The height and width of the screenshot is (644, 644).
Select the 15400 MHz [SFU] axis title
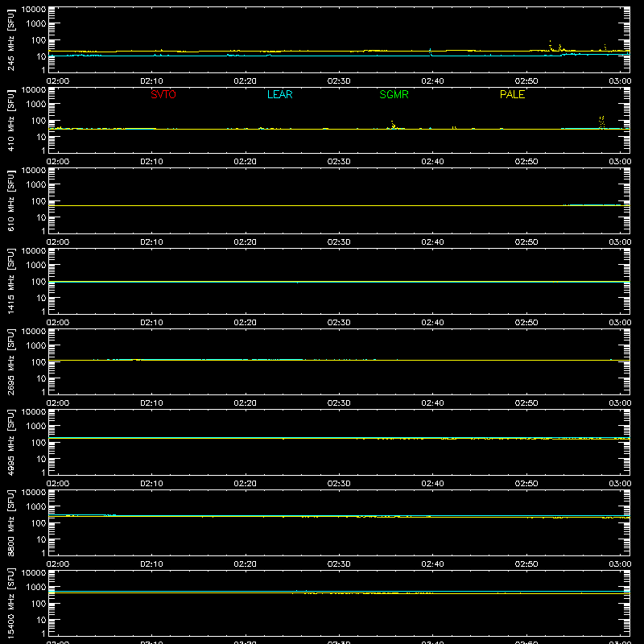(x=10, y=603)
